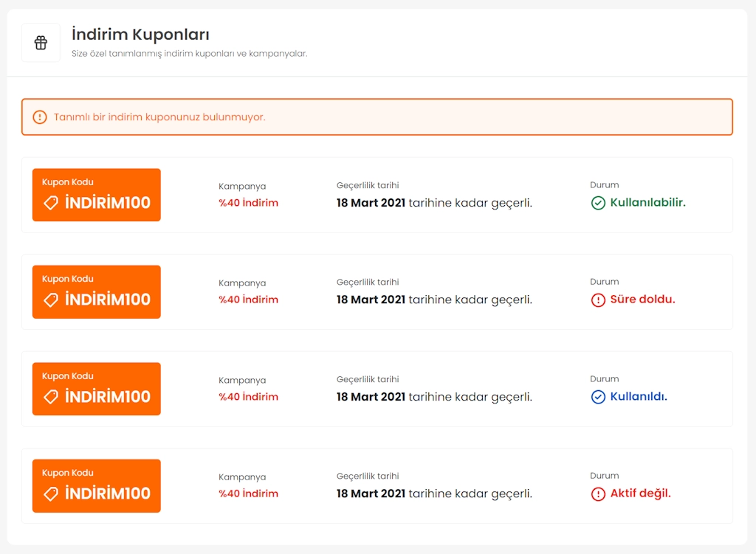The height and width of the screenshot is (554, 756).
Task: Click the 'Kullanıldı.' status text
Action: 639,396
